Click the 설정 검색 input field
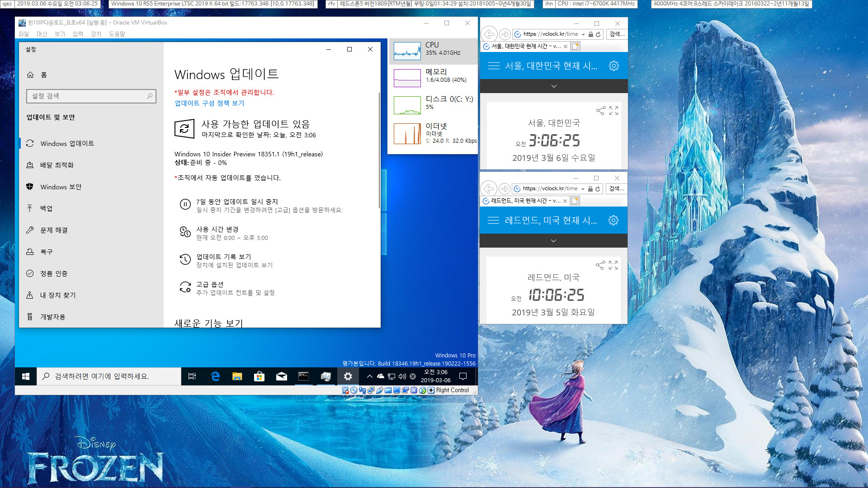The height and width of the screenshot is (488, 868). click(x=91, y=96)
